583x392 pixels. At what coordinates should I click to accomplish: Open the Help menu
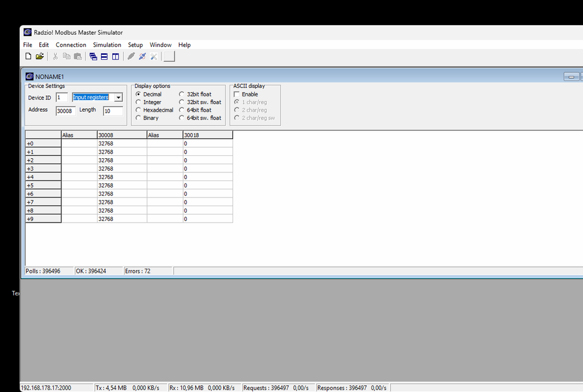184,44
